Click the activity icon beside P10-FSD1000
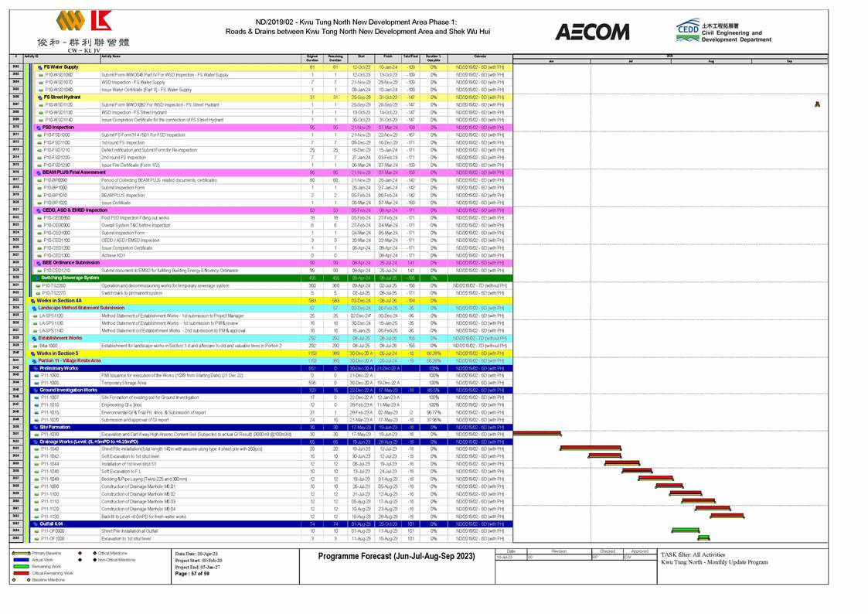868x614 pixels. tap(40, 135)
